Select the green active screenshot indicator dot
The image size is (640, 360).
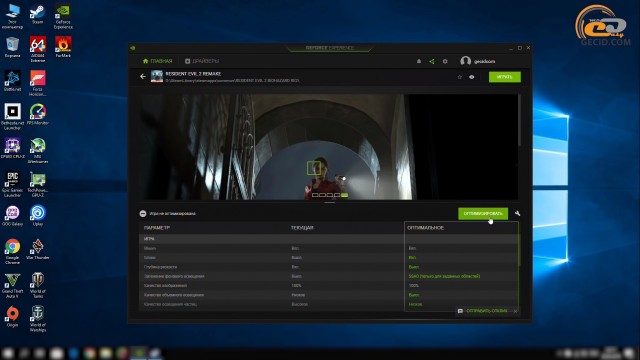point(344,195)
